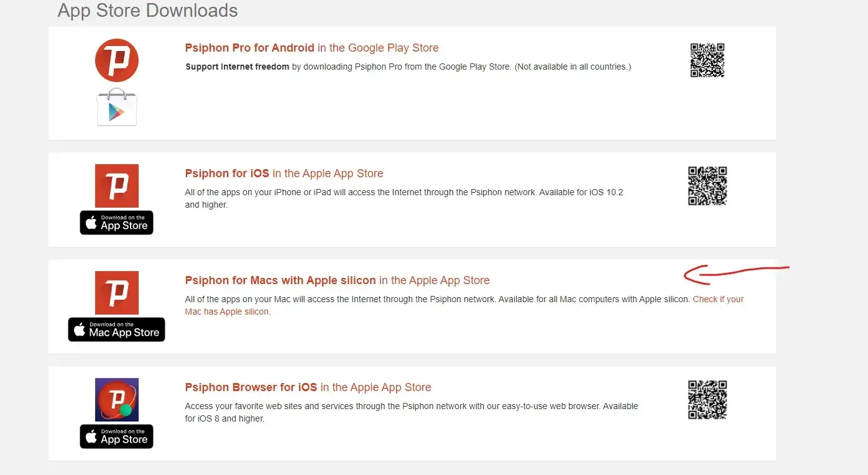Click the Google Play Store bag icon
The height and width of the screenshot is (475, 868).
point(116,108)
